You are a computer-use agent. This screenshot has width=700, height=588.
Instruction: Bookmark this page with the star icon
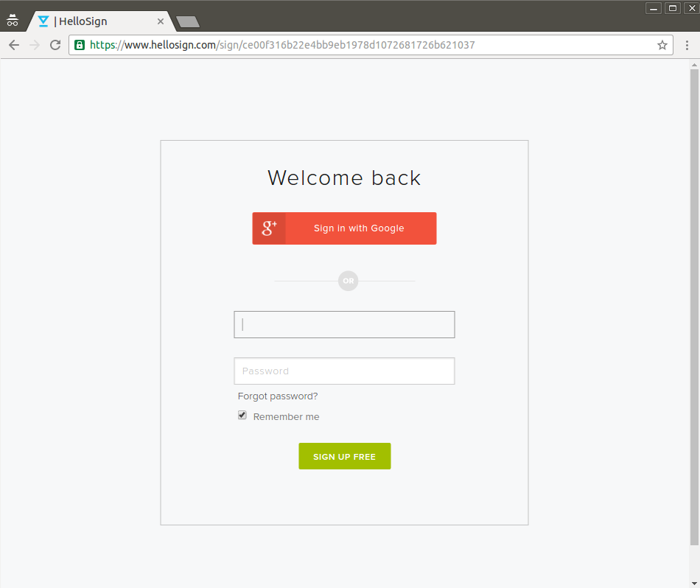point(662,45)
